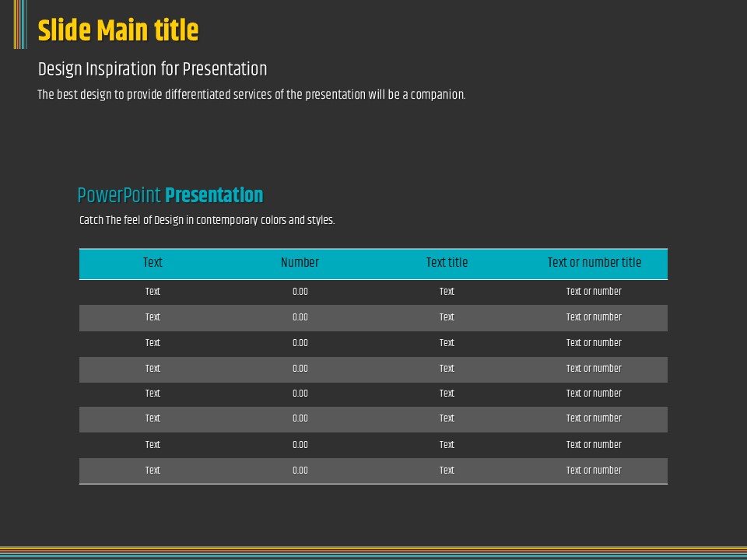747x560 pixels.
Task: Select the leftmost "Text" cell in last row
Action: click(x=153, y=471)
